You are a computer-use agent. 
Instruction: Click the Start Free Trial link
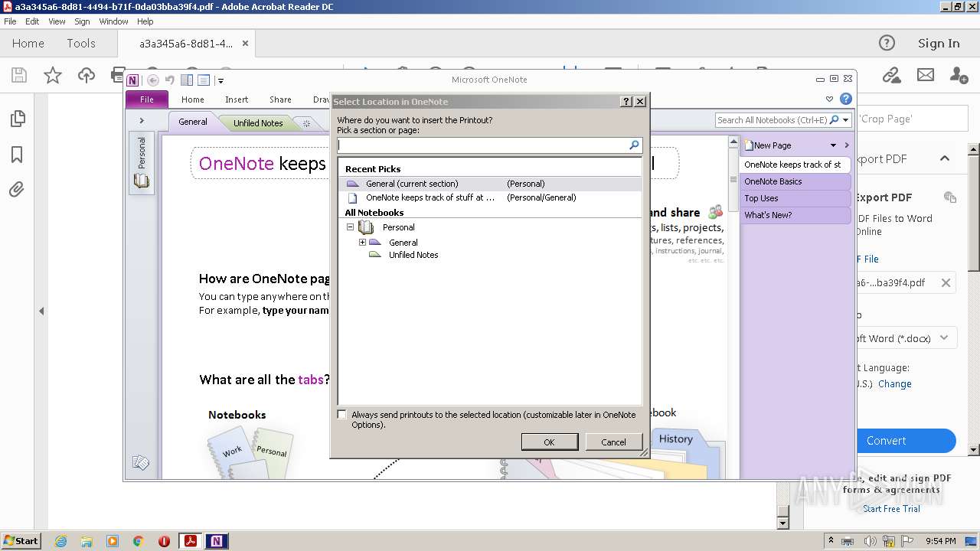891,509
